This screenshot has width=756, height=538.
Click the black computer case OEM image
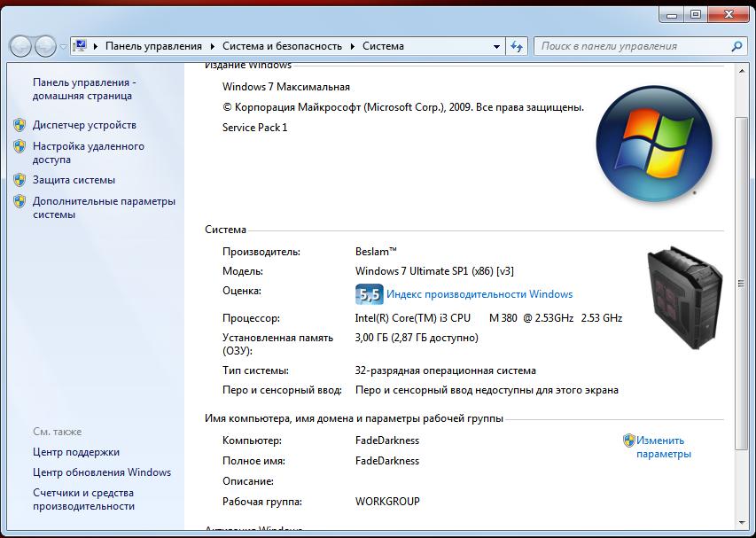(684, 298)
